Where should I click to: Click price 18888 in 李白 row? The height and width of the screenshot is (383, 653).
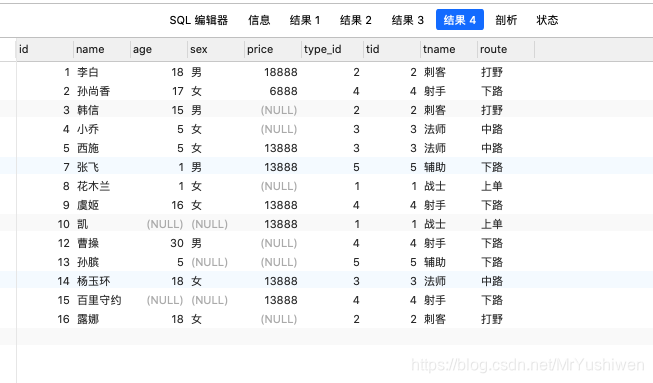pyautogui.click(x=281, y=72)
